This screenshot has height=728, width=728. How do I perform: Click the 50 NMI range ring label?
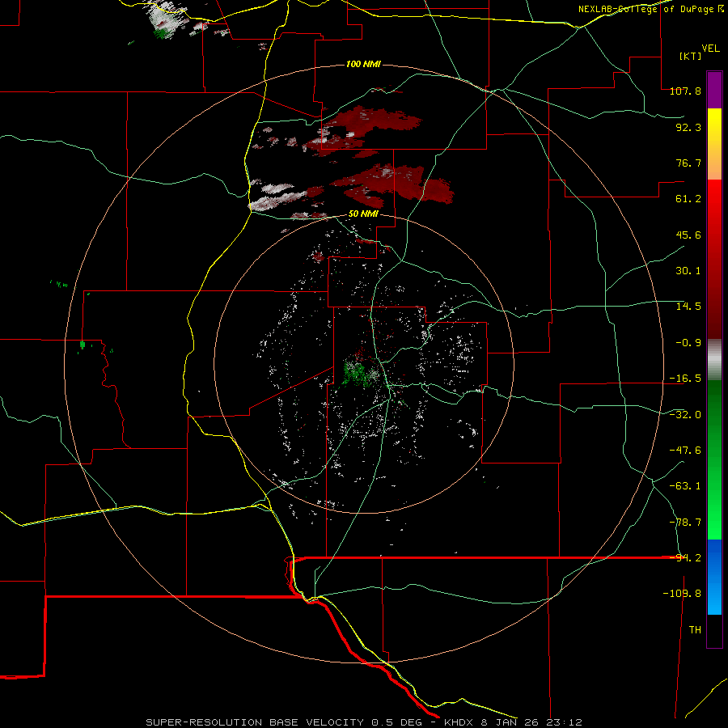click(363, 214)
